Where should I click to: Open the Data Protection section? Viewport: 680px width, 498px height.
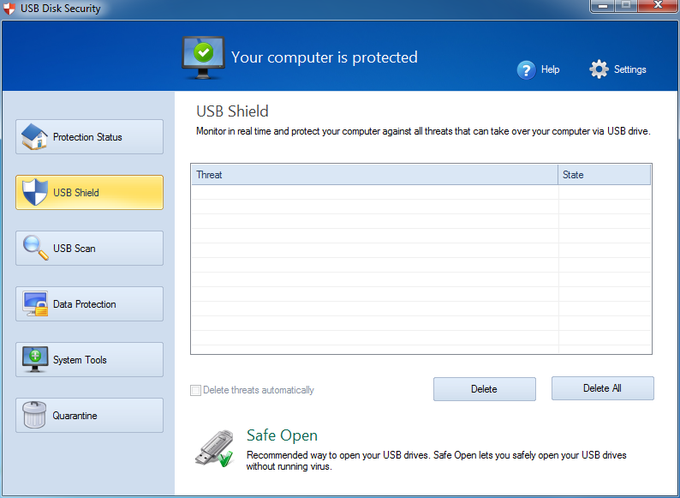pyautogui.click(x=89, y=304)
